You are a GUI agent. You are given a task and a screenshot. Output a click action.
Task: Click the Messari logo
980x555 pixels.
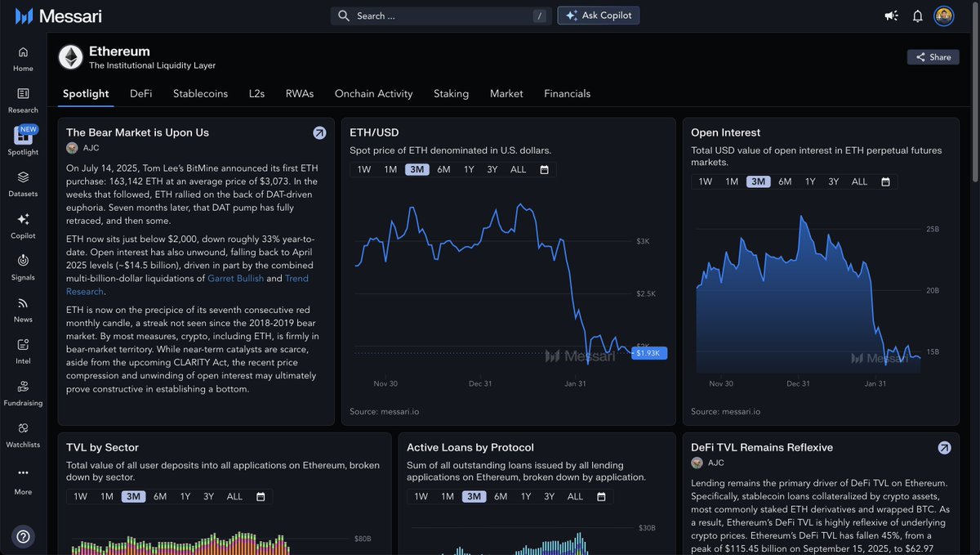tap(58, 16)
